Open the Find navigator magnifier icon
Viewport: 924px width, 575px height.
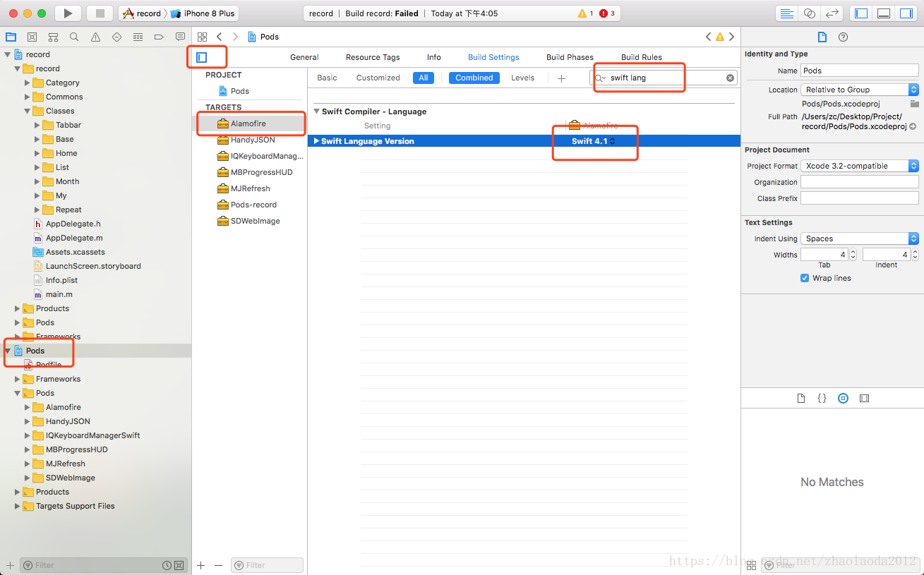[x=74, y=37]
